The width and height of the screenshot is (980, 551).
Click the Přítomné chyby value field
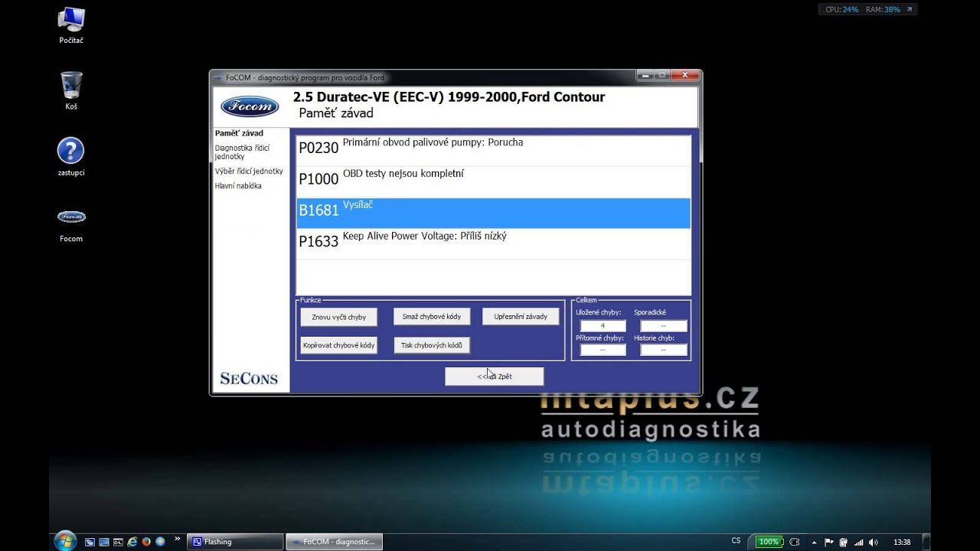[x=603, y=350]
